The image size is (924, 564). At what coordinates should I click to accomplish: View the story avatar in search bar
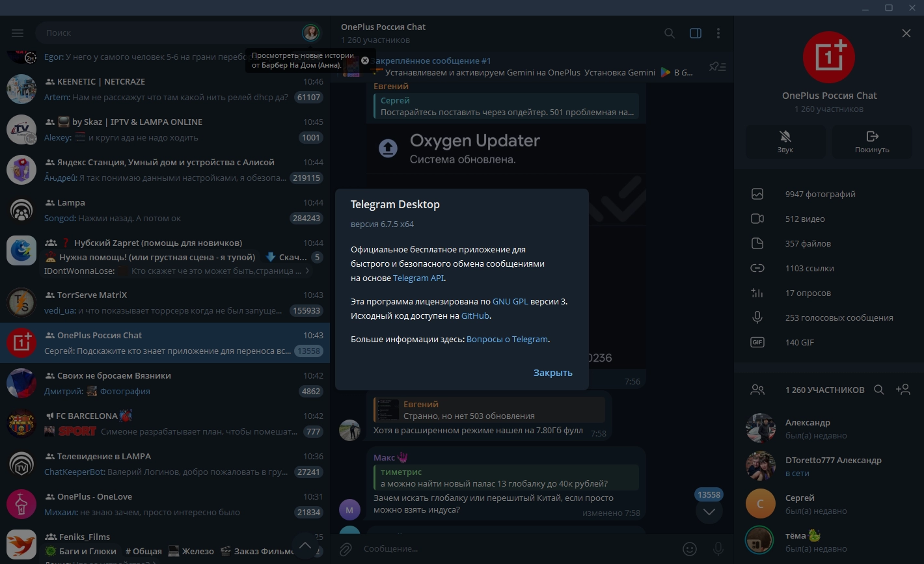click(311, 33)
